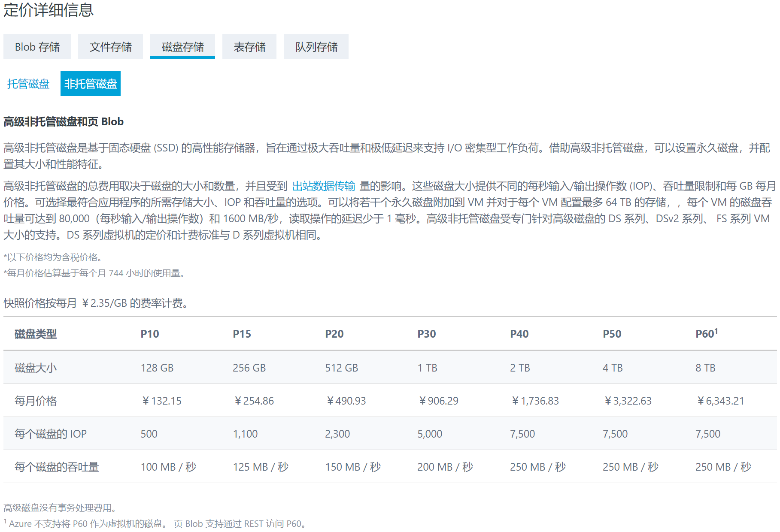Switch to 托管磁盘 sub-tab
Screen dimensions: 780x532
coord(28,84)
